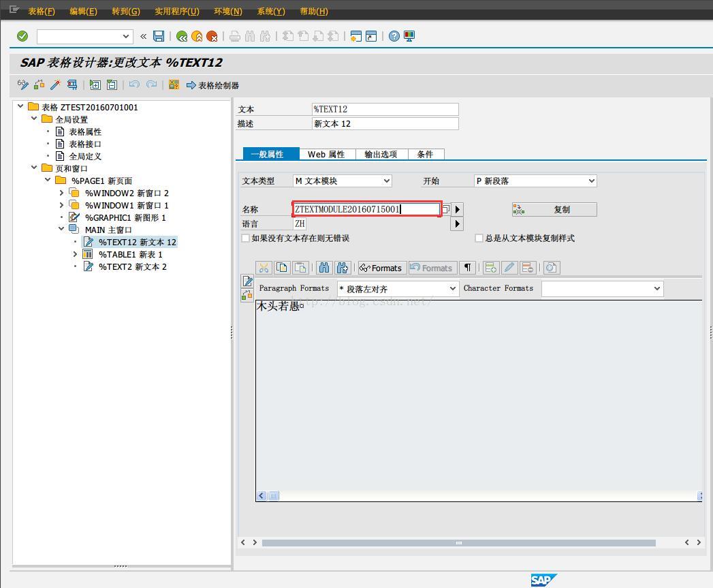Select the %GRAPHIC1 新图形 1 node

coord(125,217)
